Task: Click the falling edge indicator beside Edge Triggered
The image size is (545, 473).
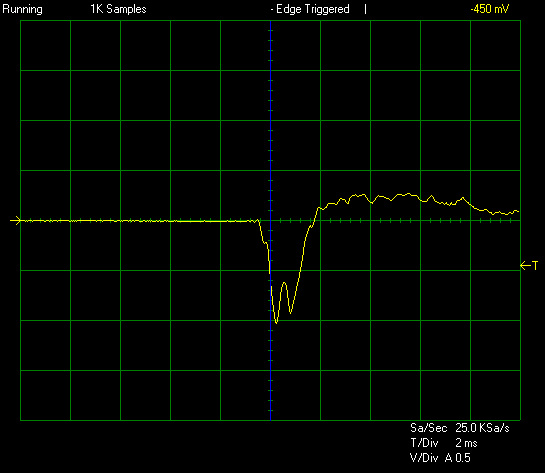Action: click(x=365, y=9)
